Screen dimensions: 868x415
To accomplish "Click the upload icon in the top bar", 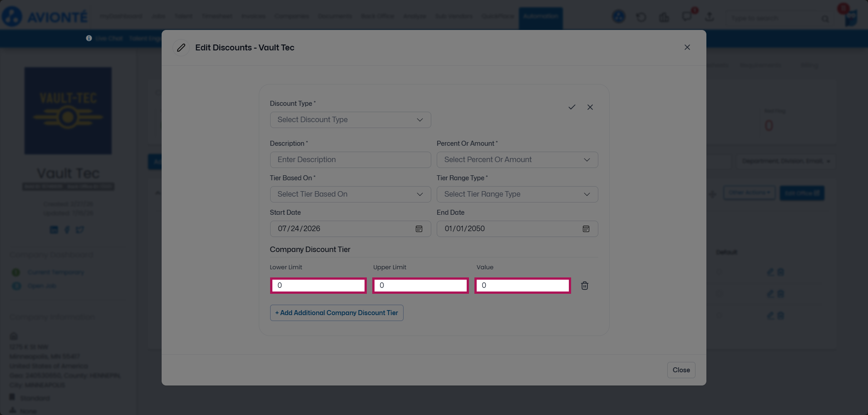I will pos(710,17).
